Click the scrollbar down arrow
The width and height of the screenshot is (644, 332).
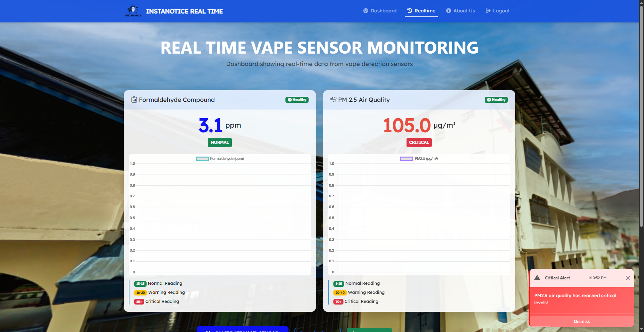pyautogui.click(x=641, y=329)
